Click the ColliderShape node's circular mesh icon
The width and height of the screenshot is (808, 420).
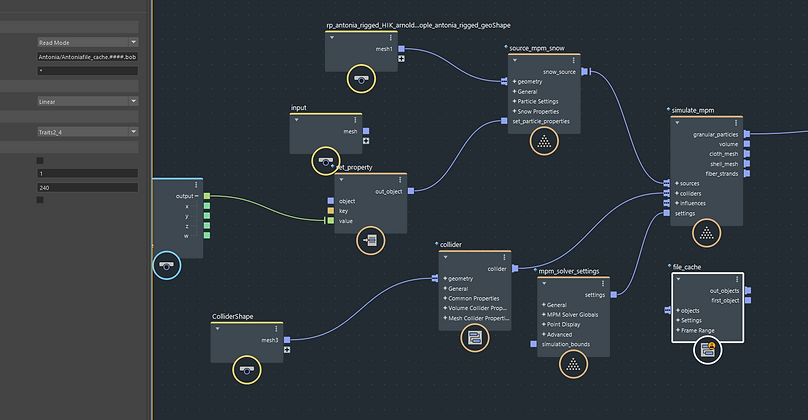(247, 370)
